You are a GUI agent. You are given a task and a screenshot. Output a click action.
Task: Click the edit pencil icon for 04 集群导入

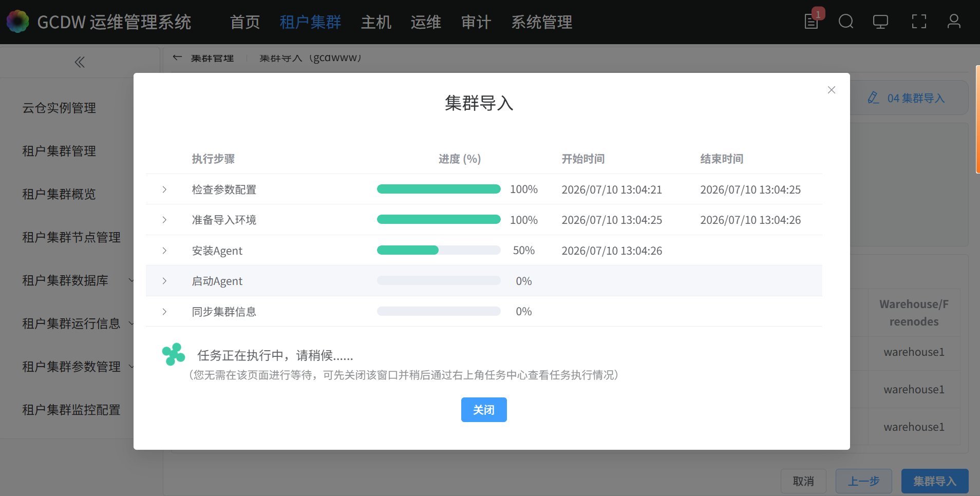coord(873,98)
